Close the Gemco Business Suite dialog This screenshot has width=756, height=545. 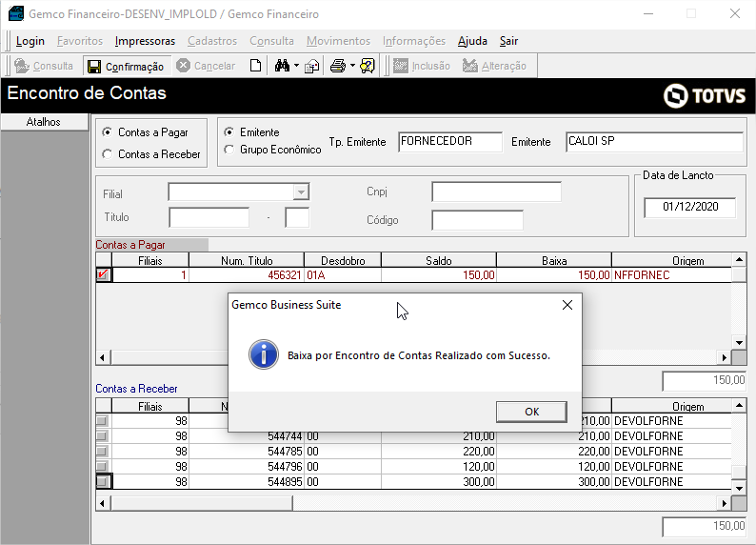[x=567, y=305]
